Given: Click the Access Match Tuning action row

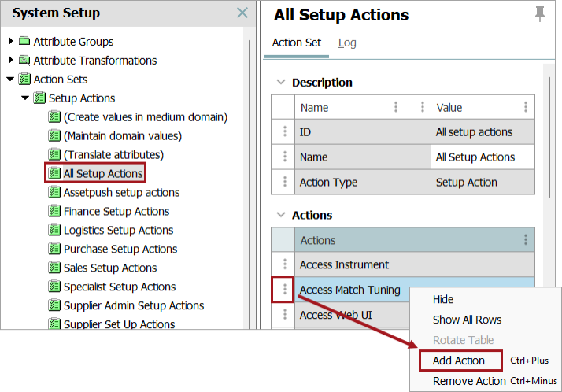Looking at the screenshot, I should pyautogui.click(x=352, y=289).
